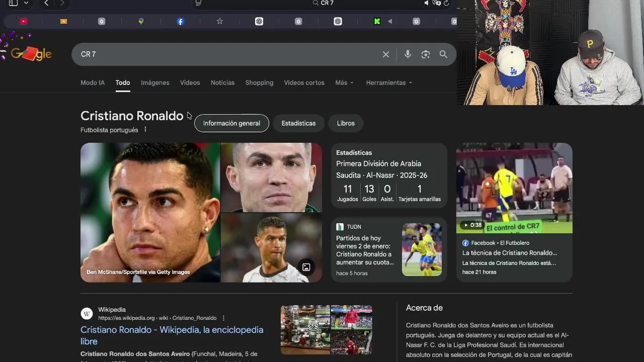Open the Wikipedia result image collage
The image size is (644, 362).
[327, 330]
